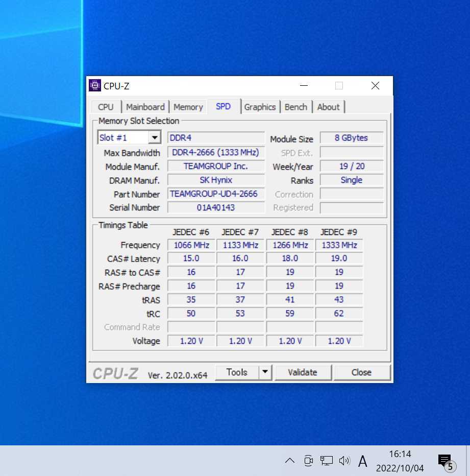
Task: Click the RAS# to CAS# '16' cell
Action: click(x=191, y=272)
